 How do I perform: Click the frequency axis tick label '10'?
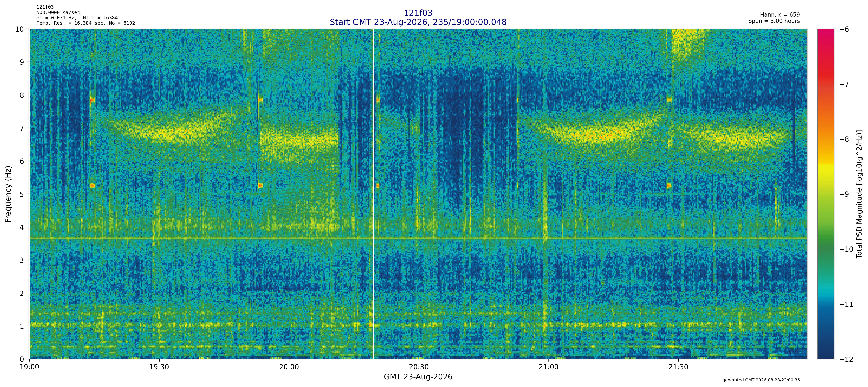(20, 29)
